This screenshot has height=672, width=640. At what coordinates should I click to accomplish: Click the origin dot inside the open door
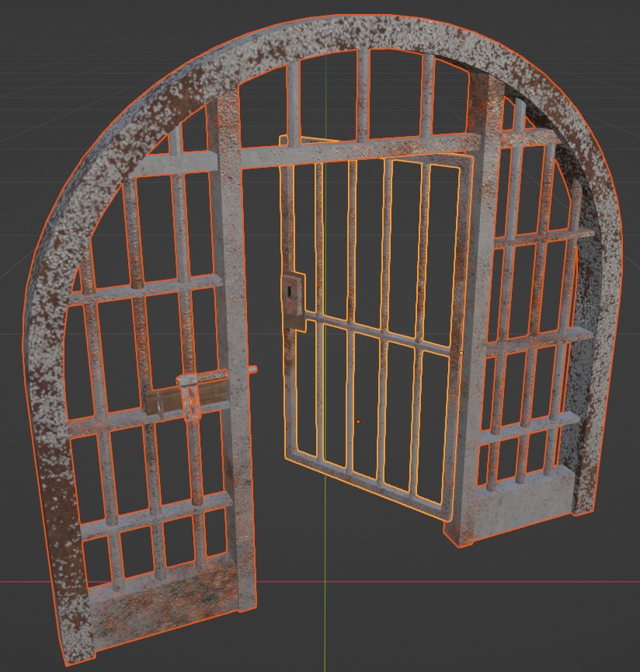tap(358, 422)
